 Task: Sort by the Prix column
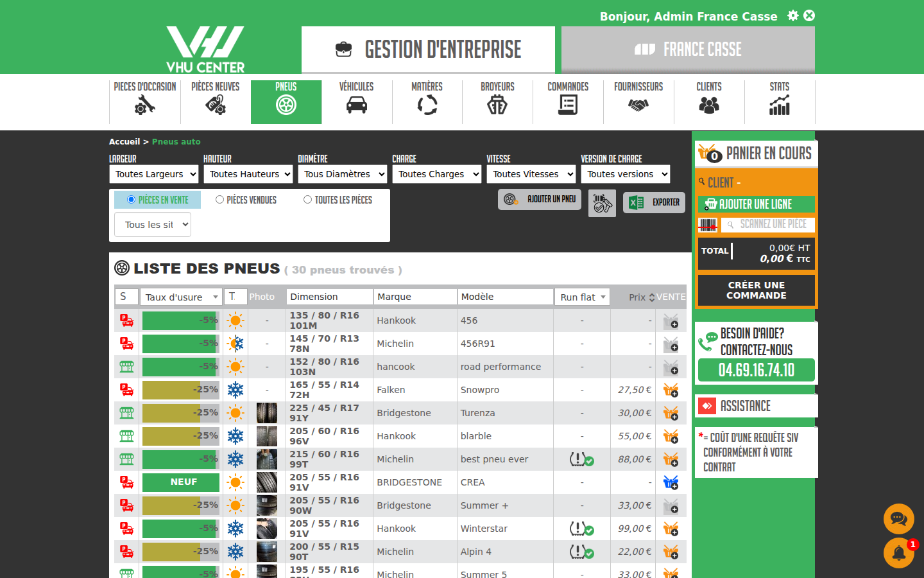tap(642, 297)
